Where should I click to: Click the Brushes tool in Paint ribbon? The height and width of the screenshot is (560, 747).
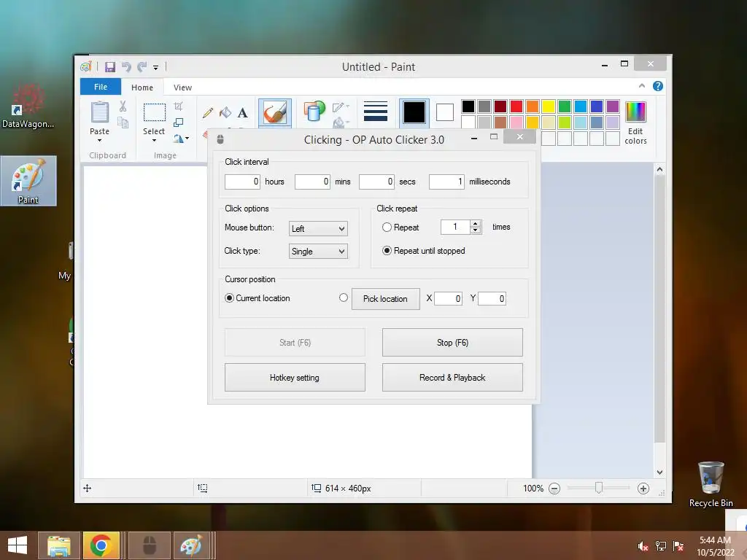coord(275,113)
